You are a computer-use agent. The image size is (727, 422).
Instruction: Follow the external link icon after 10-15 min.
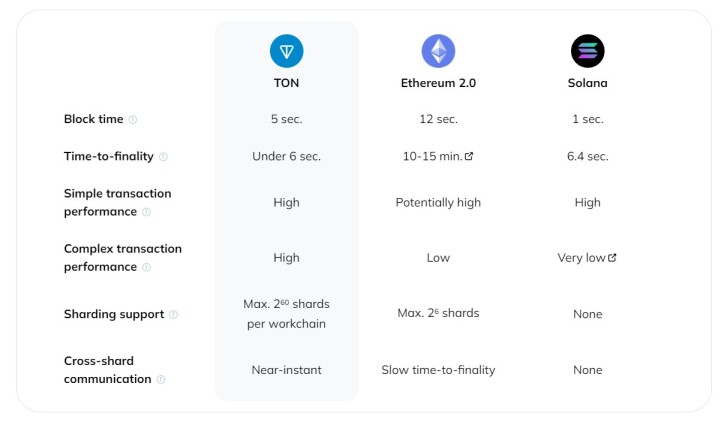[469, 156]
